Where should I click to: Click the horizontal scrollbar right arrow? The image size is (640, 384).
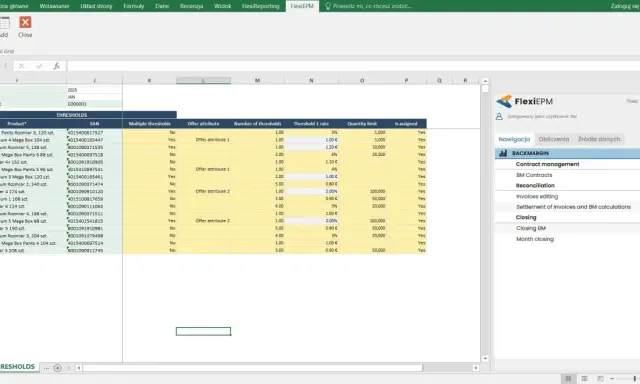point(476,368)
